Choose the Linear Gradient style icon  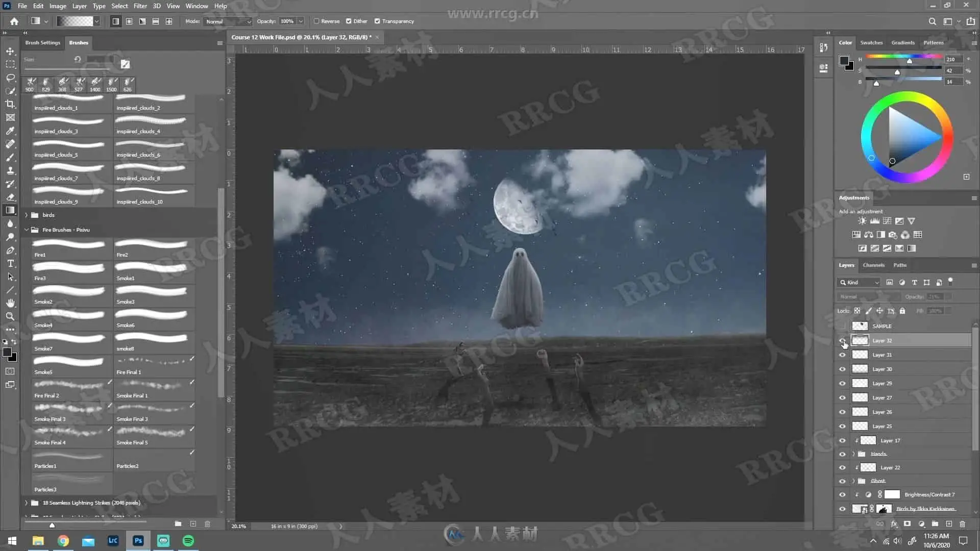pyautogui.click(x=116, y=21)
